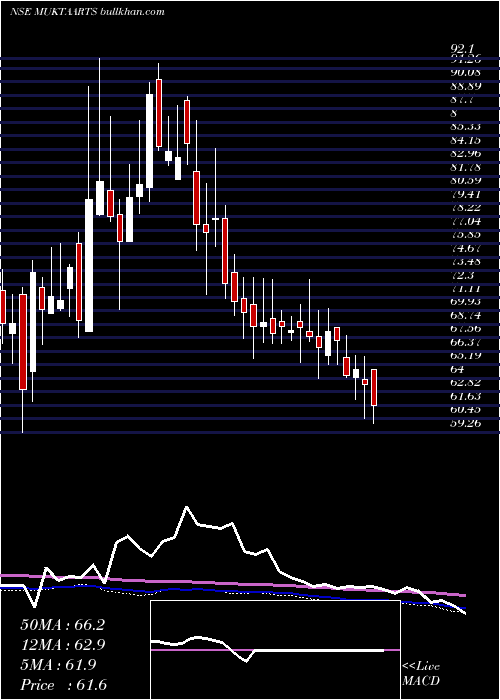Viewport: 500px width, 700px height.
Task: Click inside the MACD inset chart box
Action: coord(275,650)
